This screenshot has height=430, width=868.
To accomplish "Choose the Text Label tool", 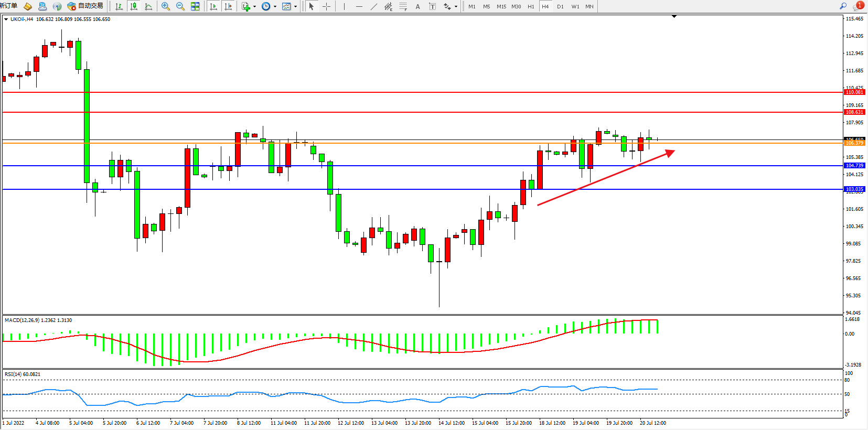I will (432, 6).
